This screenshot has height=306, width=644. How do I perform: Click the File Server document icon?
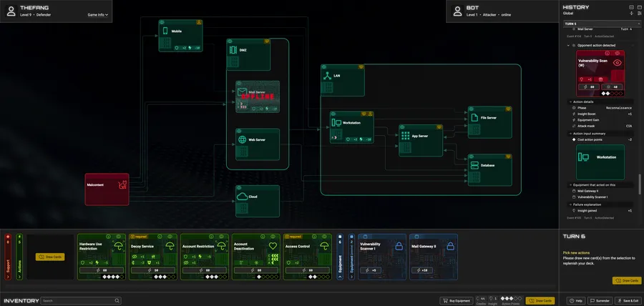coord(474,118)
